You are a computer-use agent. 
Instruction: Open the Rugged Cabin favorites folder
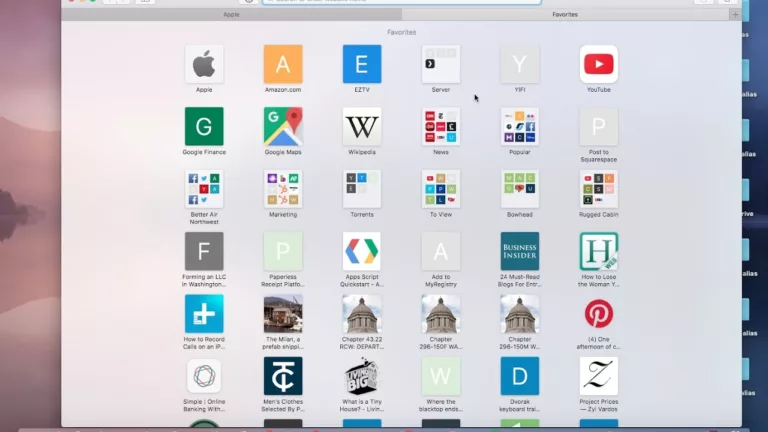point(599,189)
